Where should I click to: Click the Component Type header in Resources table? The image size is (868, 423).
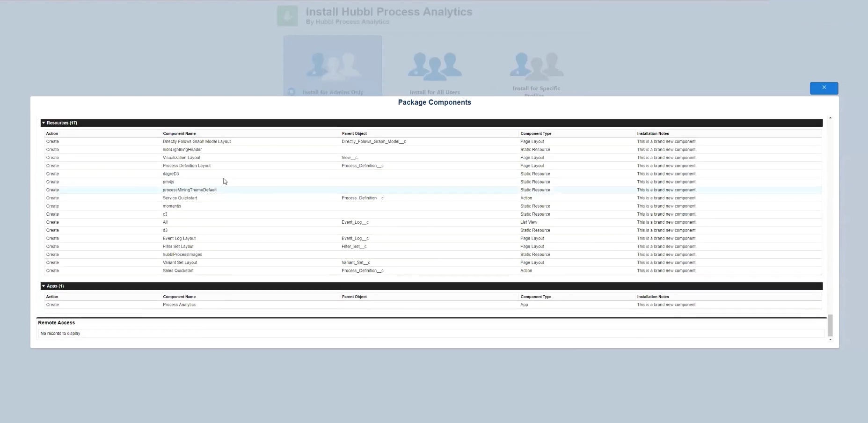click(536, 133)
